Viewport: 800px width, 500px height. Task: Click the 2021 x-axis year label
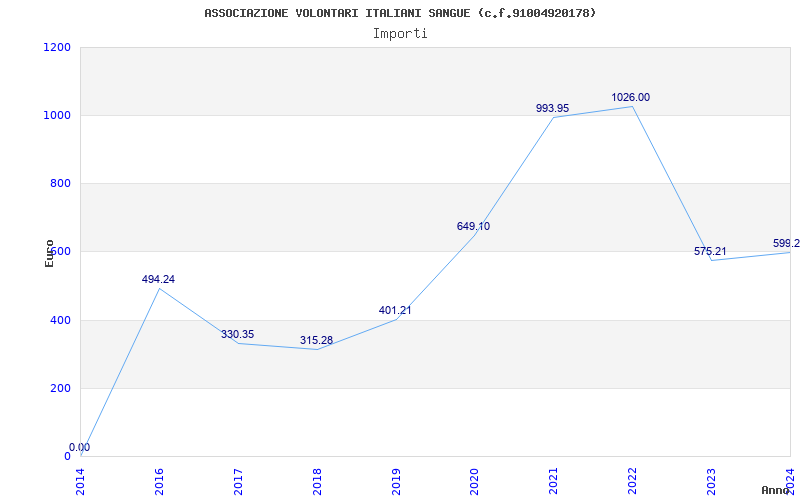tap(554, 481)
